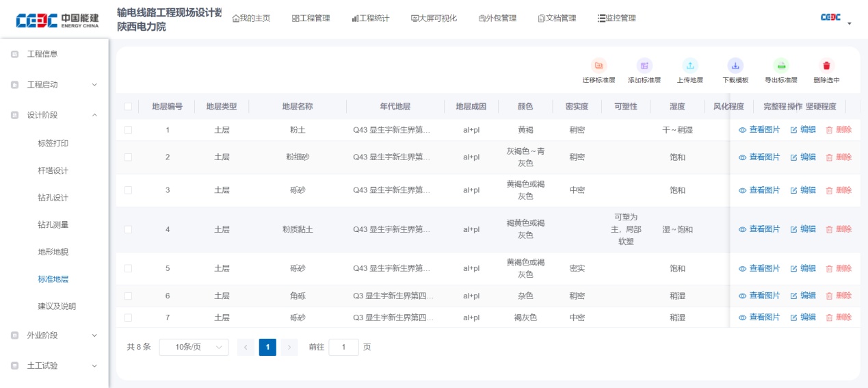Viewport: 868px width, 388px height.
Task: Open the 10条/页 page size dropdown
Action: 194,347
